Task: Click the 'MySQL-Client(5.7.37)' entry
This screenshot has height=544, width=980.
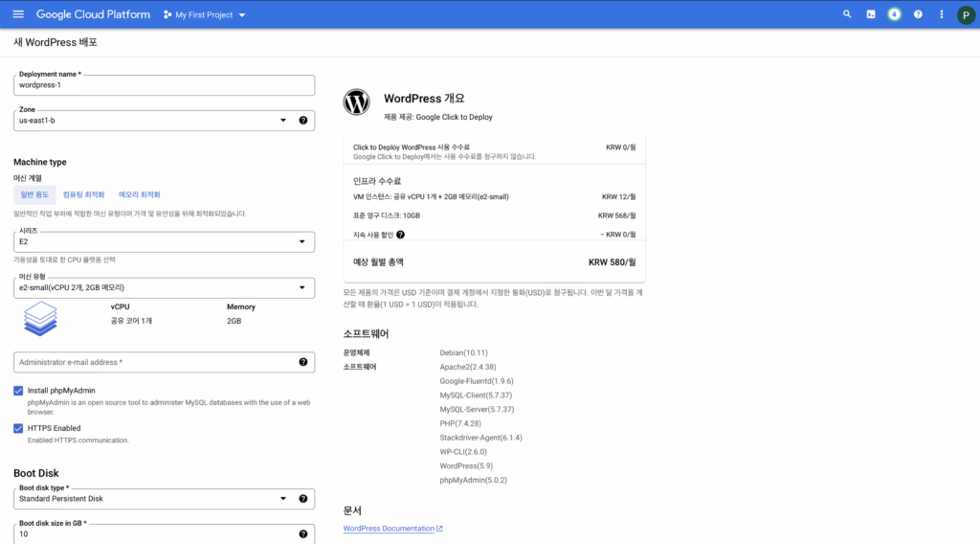Action: tap(476, 396)
